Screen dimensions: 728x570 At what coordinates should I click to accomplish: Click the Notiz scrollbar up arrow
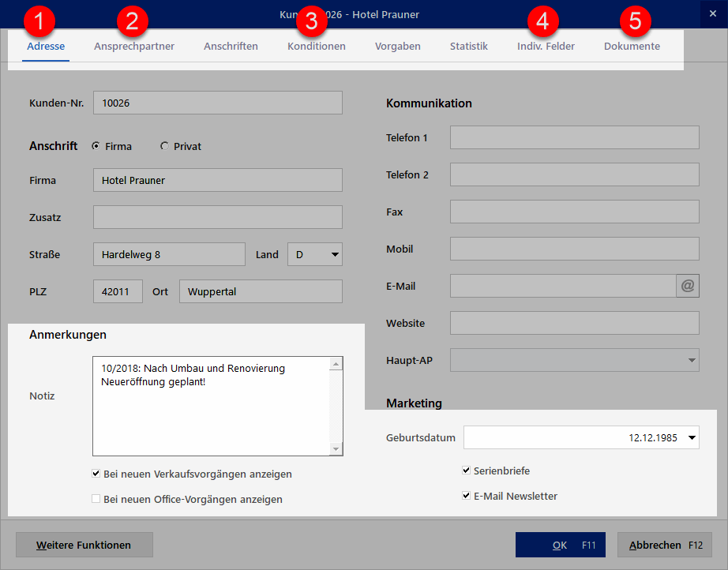click(336, 363)
